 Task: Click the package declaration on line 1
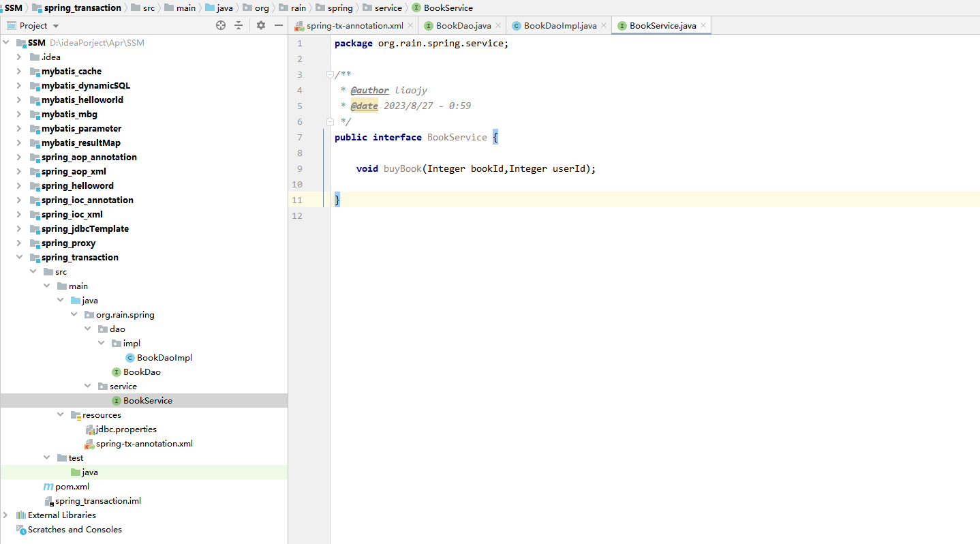pyautogui.click(x=421, y=43)
